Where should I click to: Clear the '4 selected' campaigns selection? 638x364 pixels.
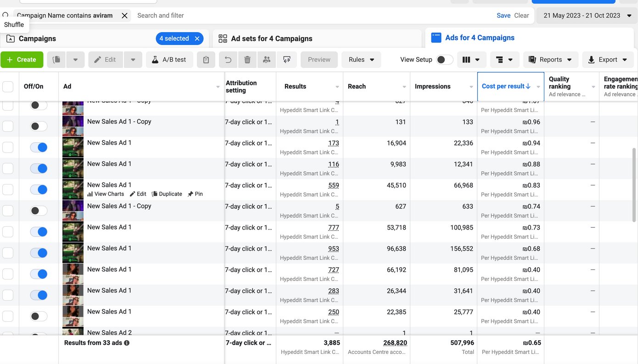click(x=197, y=39)
